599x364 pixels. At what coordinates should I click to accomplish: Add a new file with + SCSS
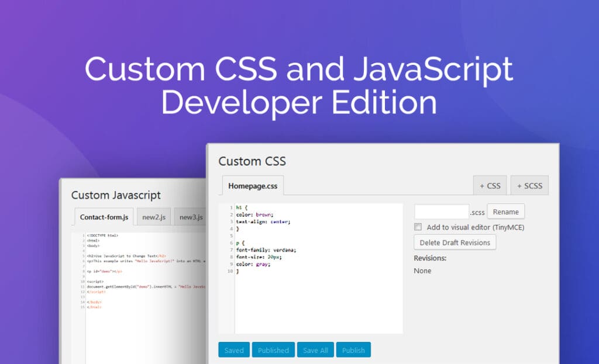coord(529,186)
